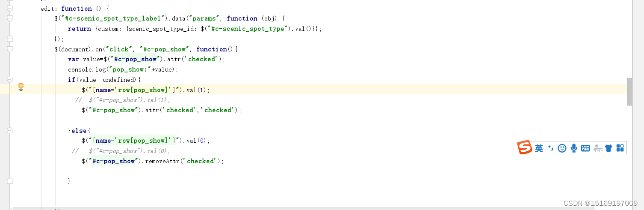Click the commented line ending .val(0);

[x=121, y=151]
